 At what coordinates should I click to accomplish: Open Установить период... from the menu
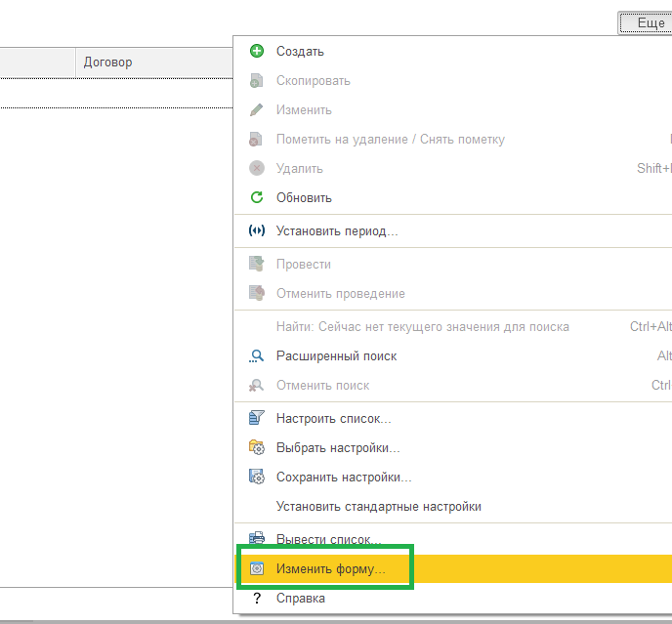(453, 231)
